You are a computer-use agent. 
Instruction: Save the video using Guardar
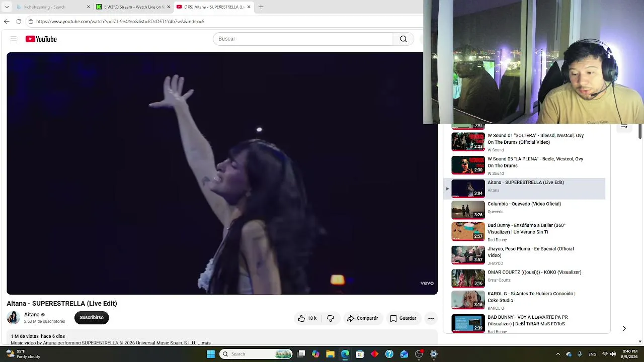403,318
